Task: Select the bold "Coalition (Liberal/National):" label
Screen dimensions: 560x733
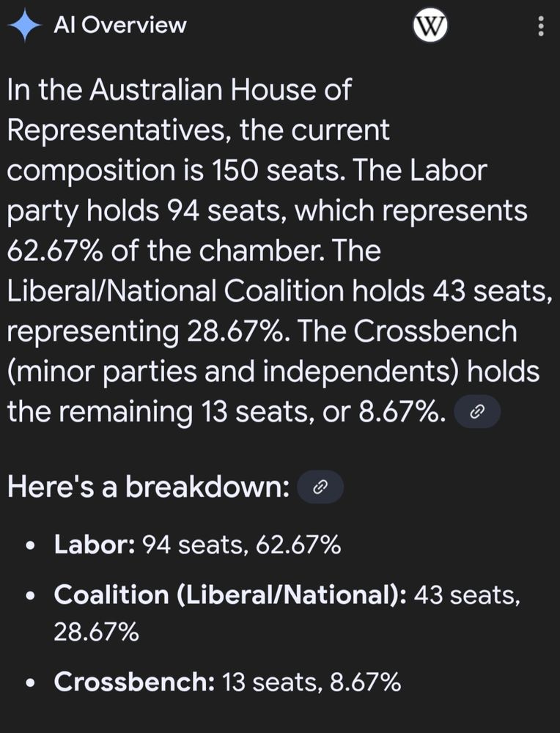Action: (230, 595)
